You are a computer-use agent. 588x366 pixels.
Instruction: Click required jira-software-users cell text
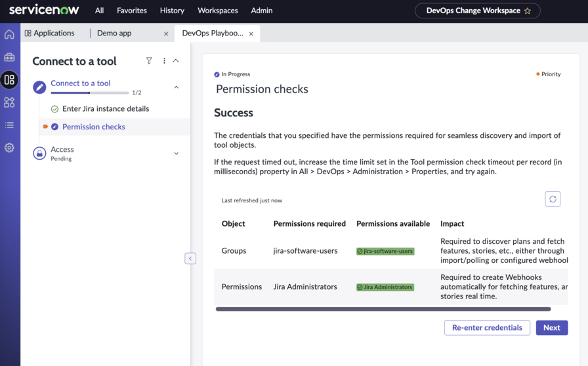click(305, 251)
